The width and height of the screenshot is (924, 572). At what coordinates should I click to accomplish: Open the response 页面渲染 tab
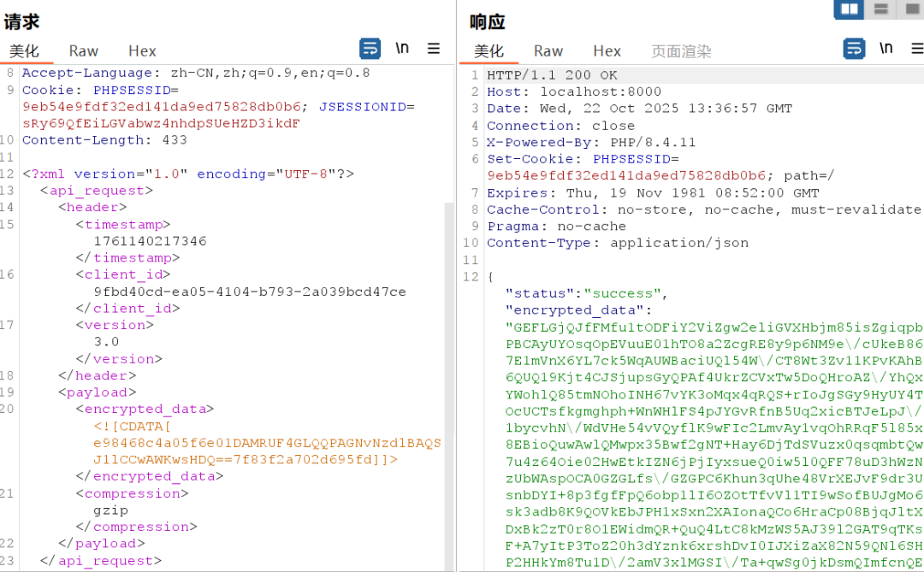point(681,51)
